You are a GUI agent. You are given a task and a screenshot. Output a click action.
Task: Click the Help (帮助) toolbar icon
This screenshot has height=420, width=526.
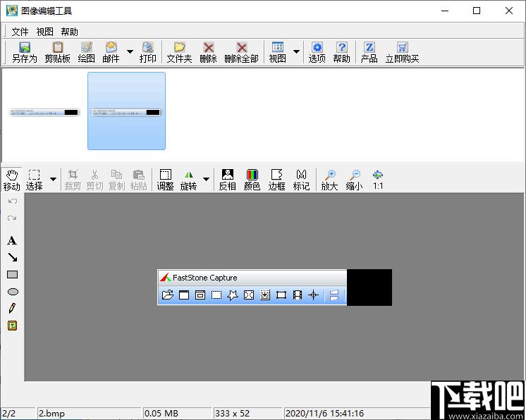pyautogui.click(x=341, y=53)
